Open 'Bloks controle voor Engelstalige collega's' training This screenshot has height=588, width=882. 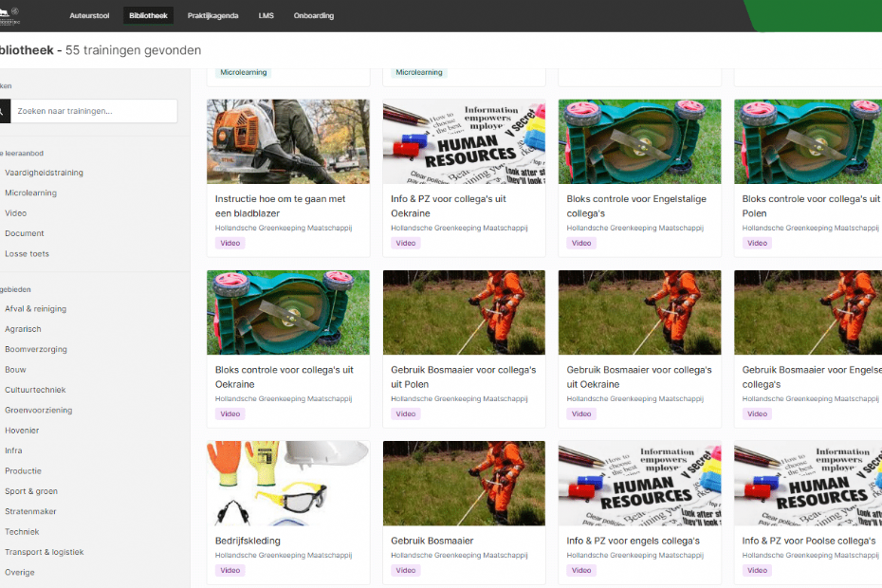point(637,206)
